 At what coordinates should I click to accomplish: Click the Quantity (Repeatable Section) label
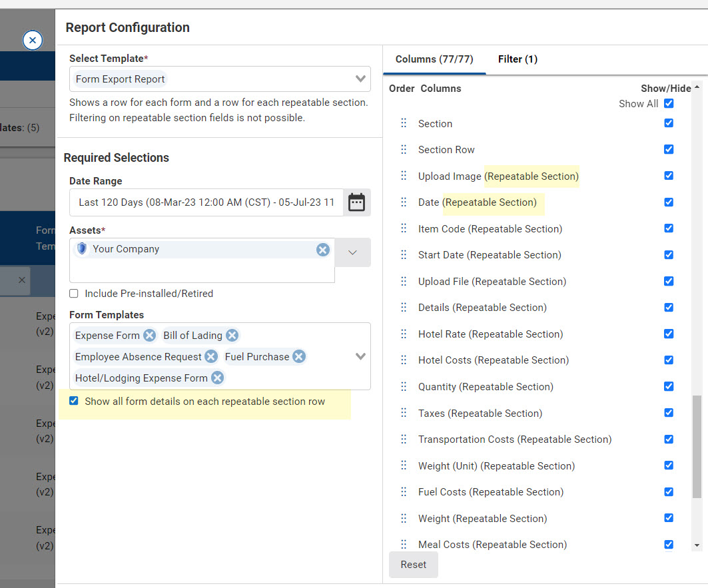pos(486,387)
